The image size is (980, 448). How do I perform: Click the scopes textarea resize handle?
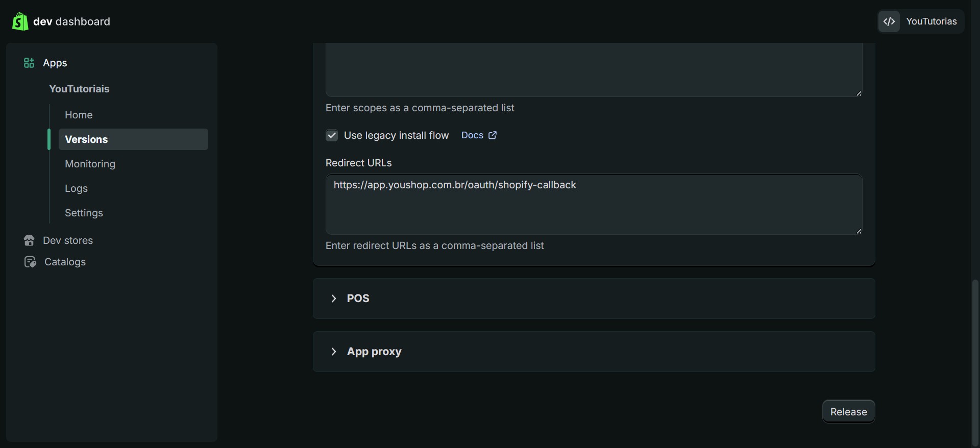[x=859, y=93]
